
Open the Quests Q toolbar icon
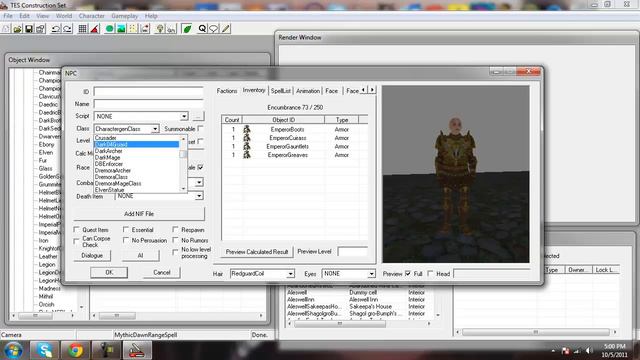[202, 29]
